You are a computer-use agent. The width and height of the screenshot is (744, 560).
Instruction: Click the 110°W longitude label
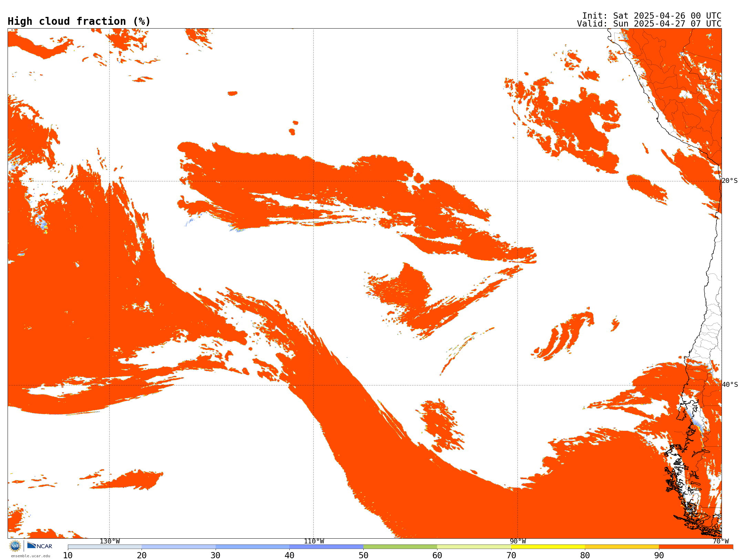click(x=314, y=541)
